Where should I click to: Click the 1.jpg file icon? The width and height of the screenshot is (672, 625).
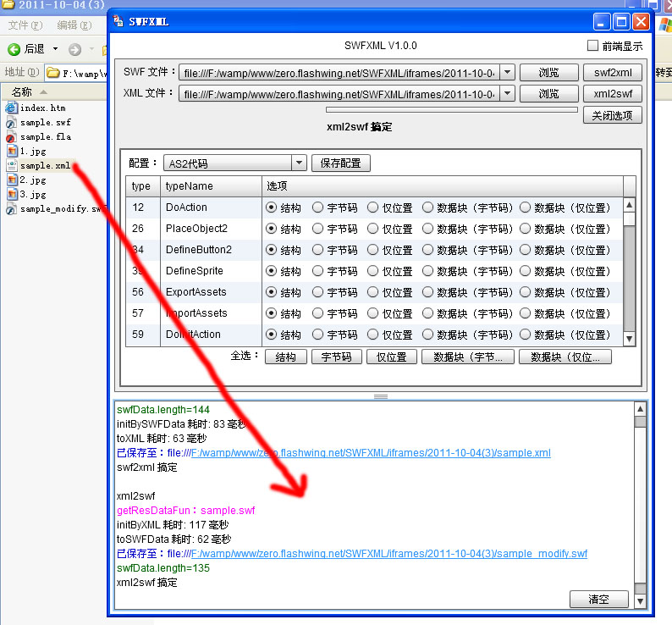[x=12, y=151]
